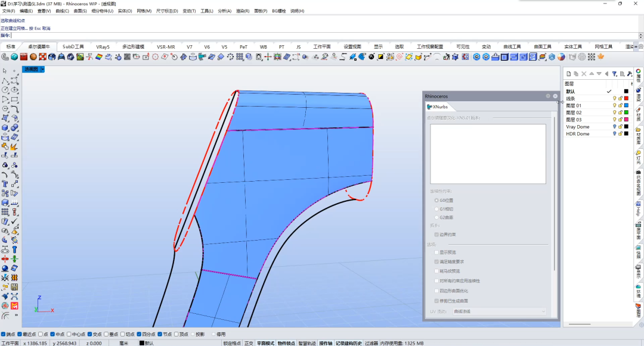Click the color pie sphere toolbar icon
This screenshot has height=346, width=644.
point(561,57)
